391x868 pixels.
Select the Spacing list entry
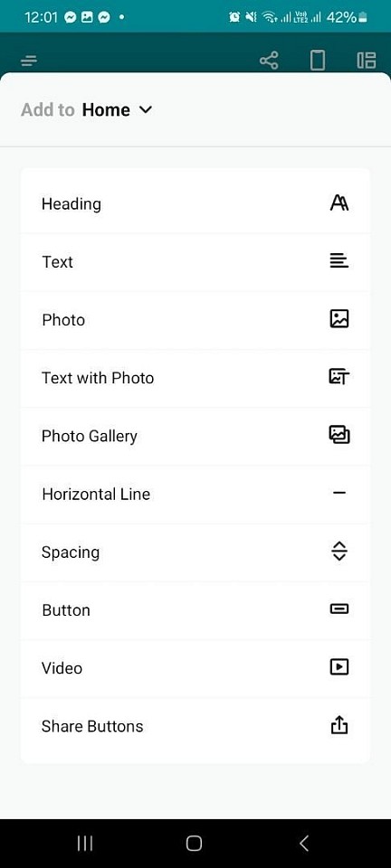click(x=195, y=552)
